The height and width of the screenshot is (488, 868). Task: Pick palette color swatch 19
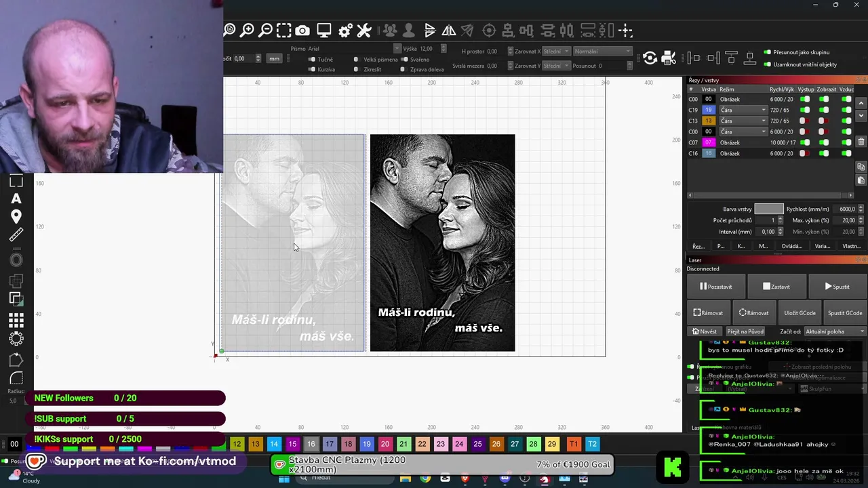point(366,444)
